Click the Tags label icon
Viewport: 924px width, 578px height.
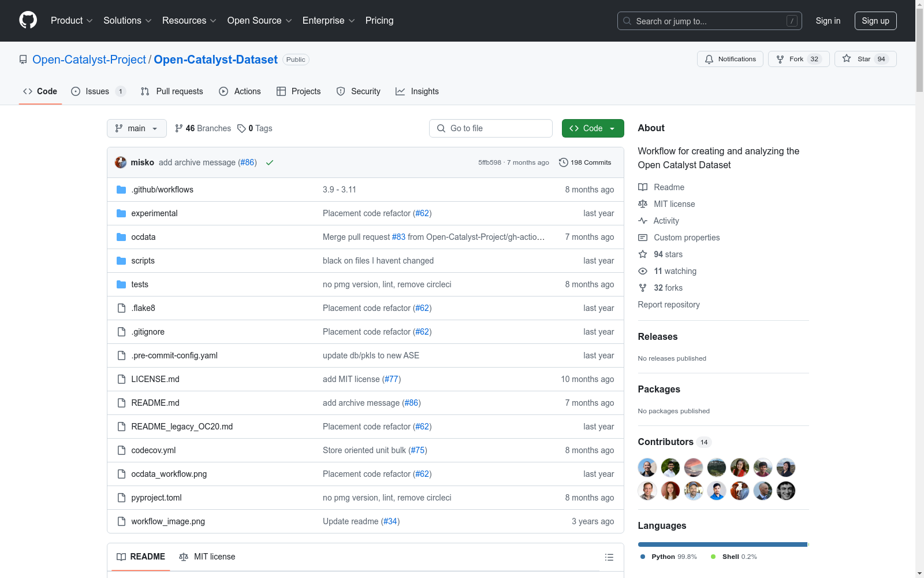[241, 128]
